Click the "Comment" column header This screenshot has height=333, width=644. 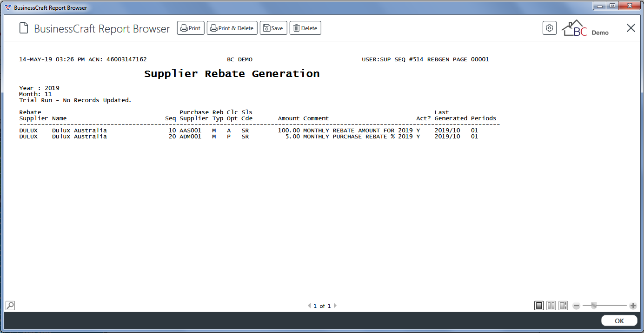coord(316,118)
